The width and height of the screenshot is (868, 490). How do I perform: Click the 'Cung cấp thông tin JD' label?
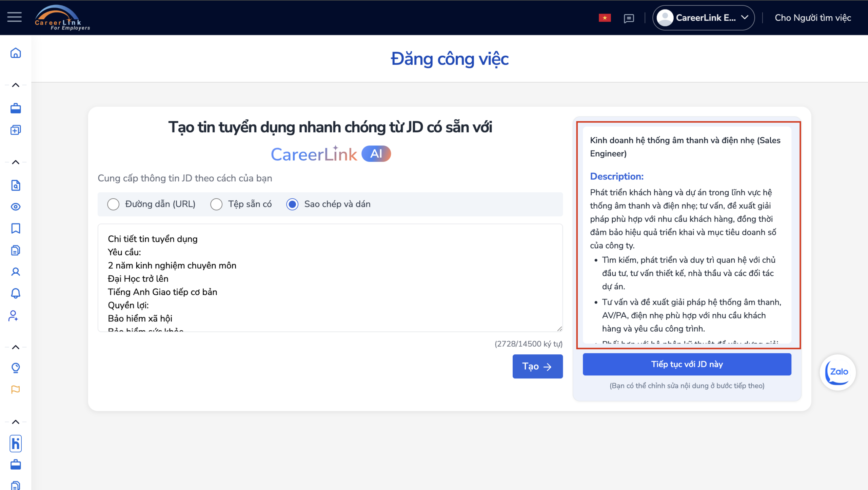point(185,178)
